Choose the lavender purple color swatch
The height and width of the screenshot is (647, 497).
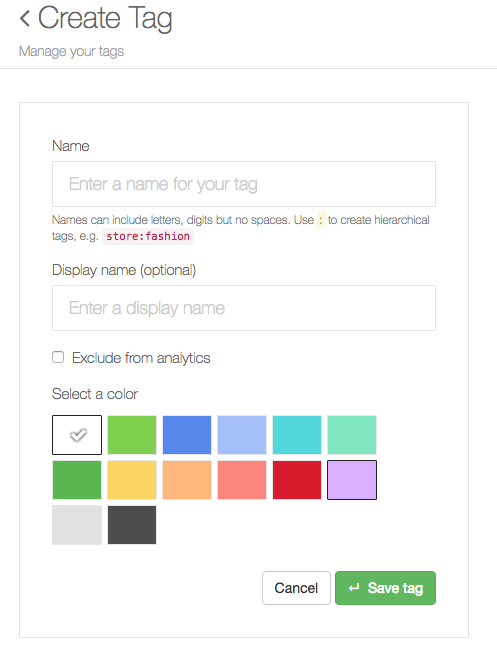click(352, 480)
